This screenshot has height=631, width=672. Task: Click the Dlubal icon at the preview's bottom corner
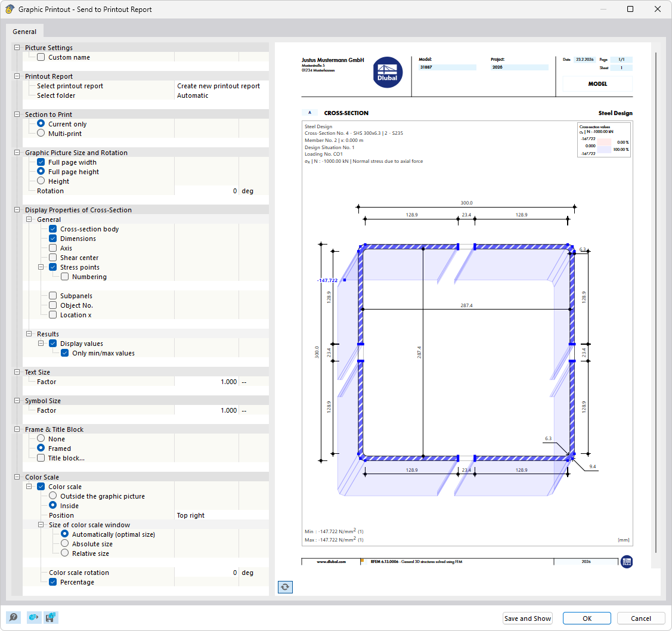(x=627, y=561)
